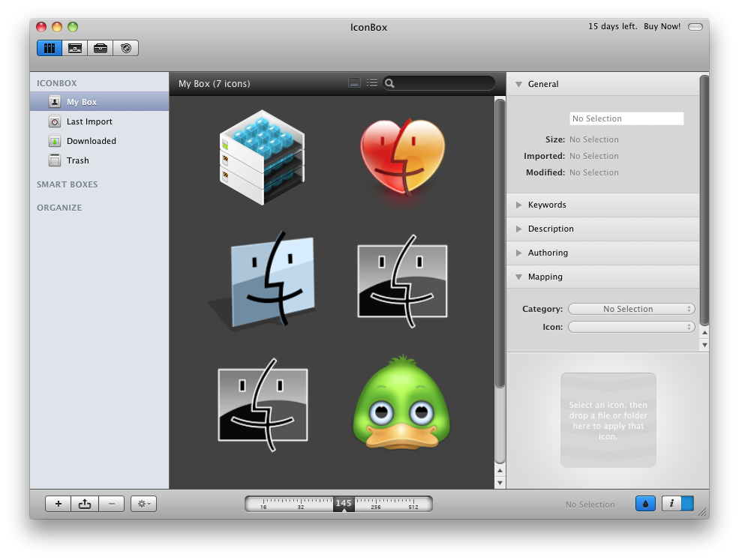The height and width of the screenshot is (560, 739).
Task: Click the 16 mark on size ruler
Action: pyautogui.click(x=263, y=508)
